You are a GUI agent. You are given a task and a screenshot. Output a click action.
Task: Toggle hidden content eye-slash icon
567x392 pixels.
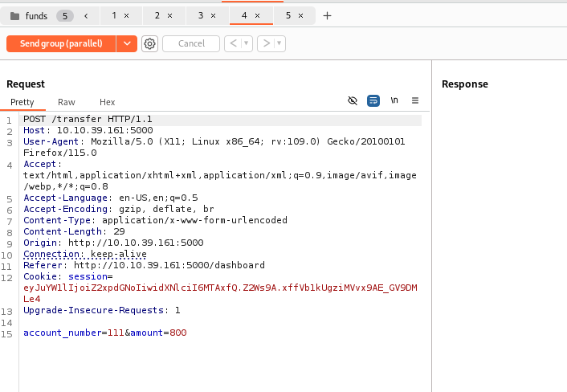(352, 100)
